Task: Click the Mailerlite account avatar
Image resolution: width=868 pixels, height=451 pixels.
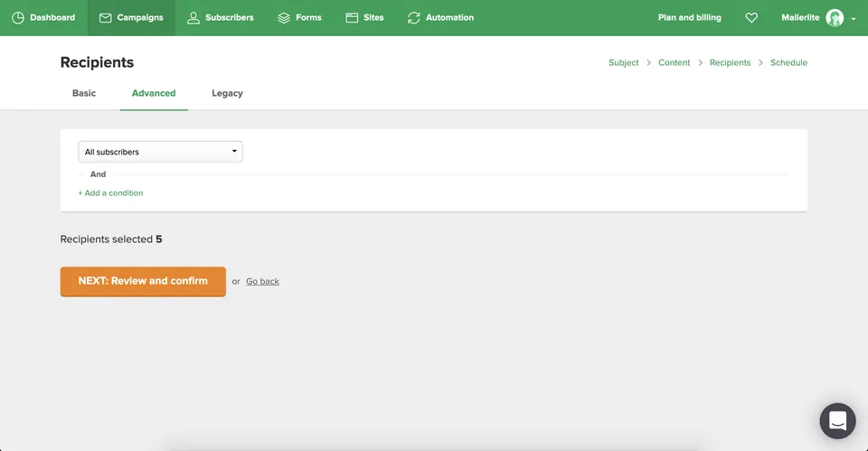Action: point(835,18)
